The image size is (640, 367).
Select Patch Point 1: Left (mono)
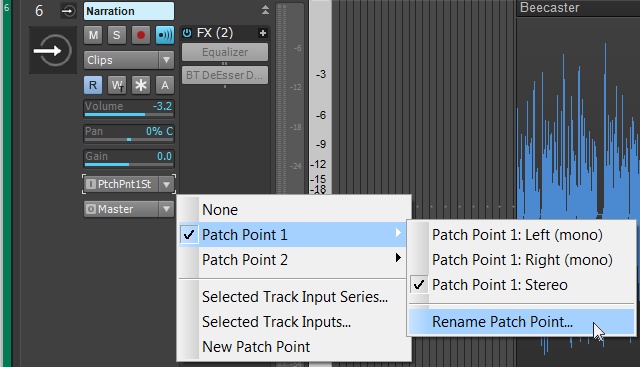click(x=522, y=235)
